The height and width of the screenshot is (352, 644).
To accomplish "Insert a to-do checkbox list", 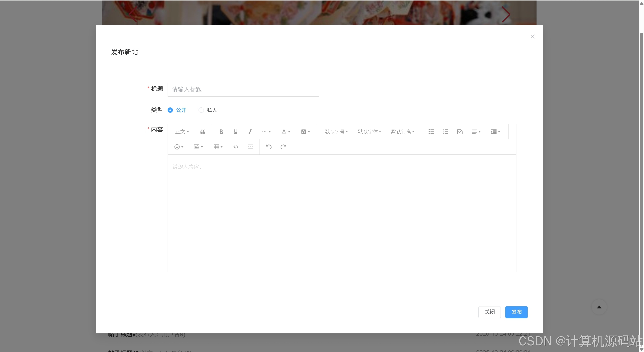I will point(460,132).
